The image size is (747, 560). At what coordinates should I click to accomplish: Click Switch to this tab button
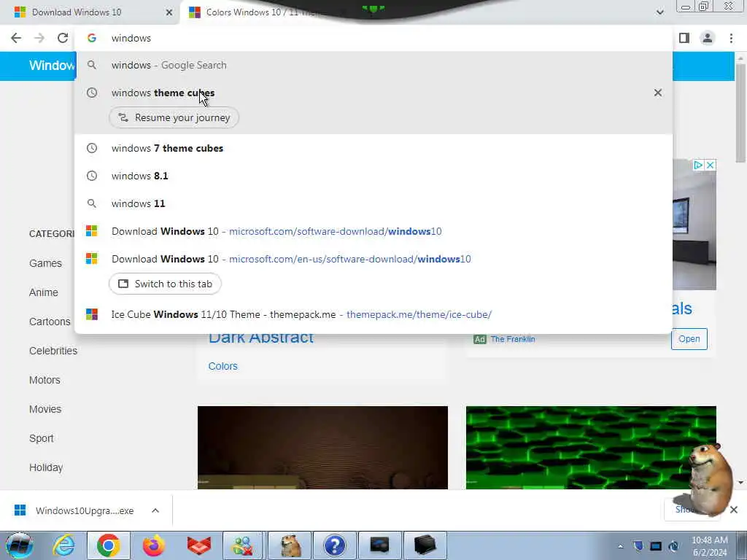pyautogui.click(x=165, y=284)
